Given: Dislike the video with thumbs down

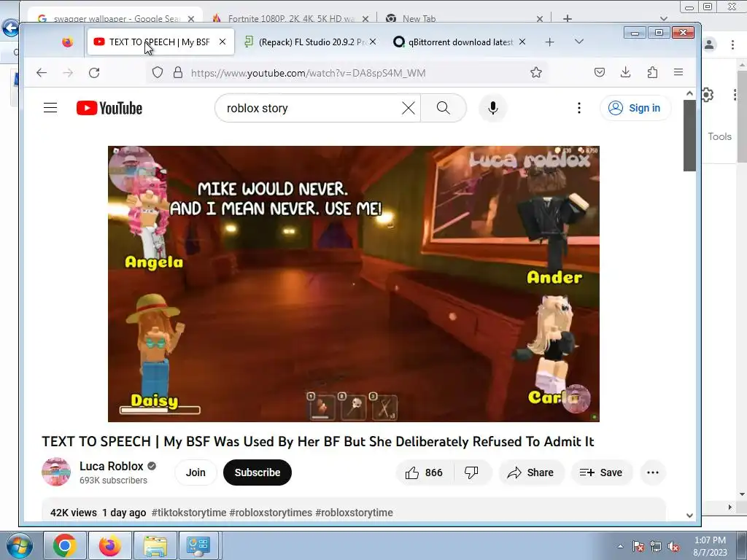Looking at the screenshot, I should (x=472, y=472).
